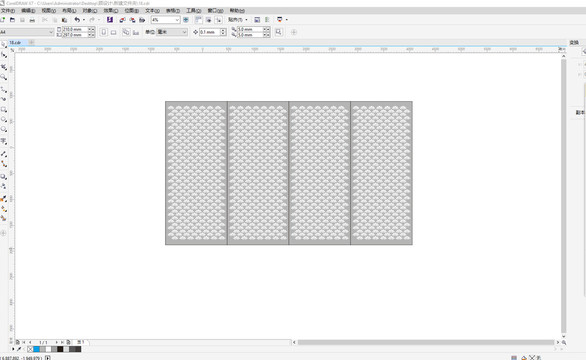Open the 文件 menu
The height and width of the screenshot is (360, 586).
point(8,10)
